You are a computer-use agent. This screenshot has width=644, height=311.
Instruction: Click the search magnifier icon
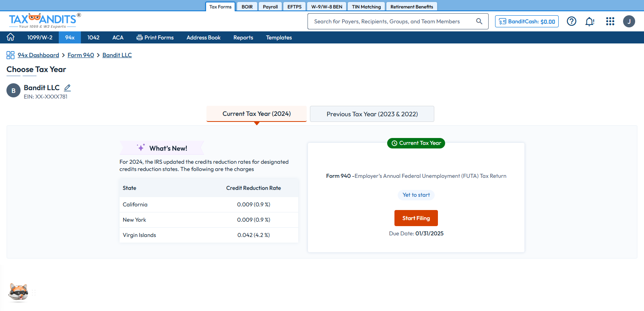point(479,21)
